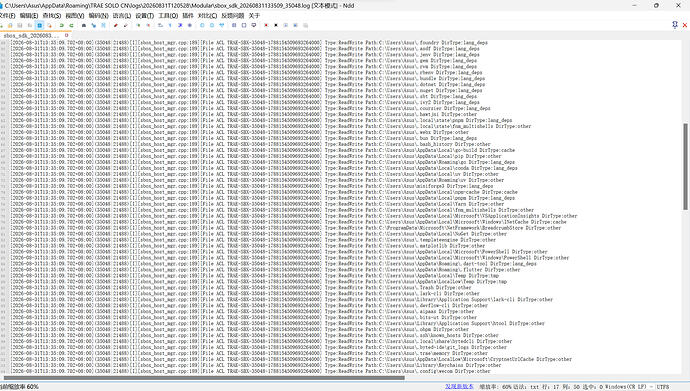Click the log line with Windows\PowerShell path

[x=290, y=258]
